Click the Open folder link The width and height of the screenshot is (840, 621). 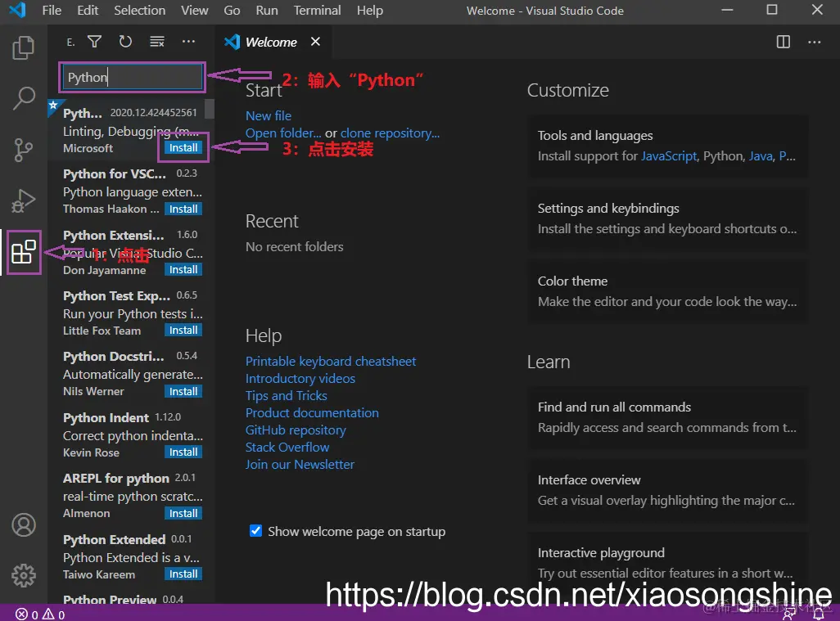tap(283, 133)
